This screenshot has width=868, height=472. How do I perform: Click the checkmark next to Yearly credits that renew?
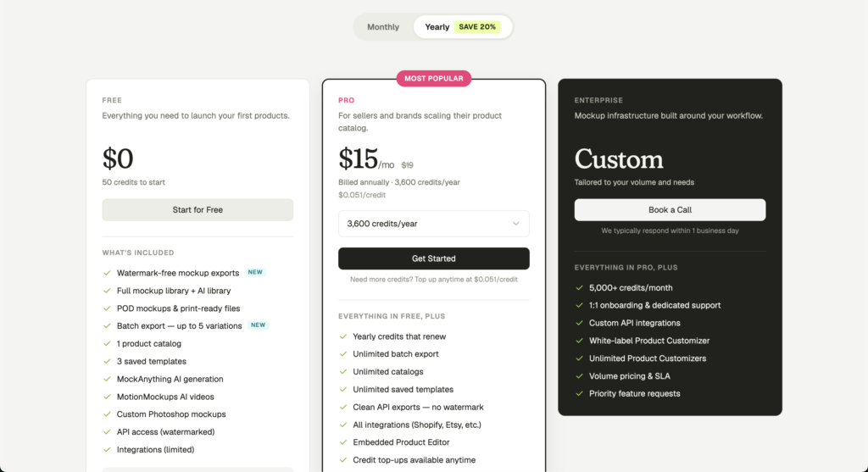343,336
